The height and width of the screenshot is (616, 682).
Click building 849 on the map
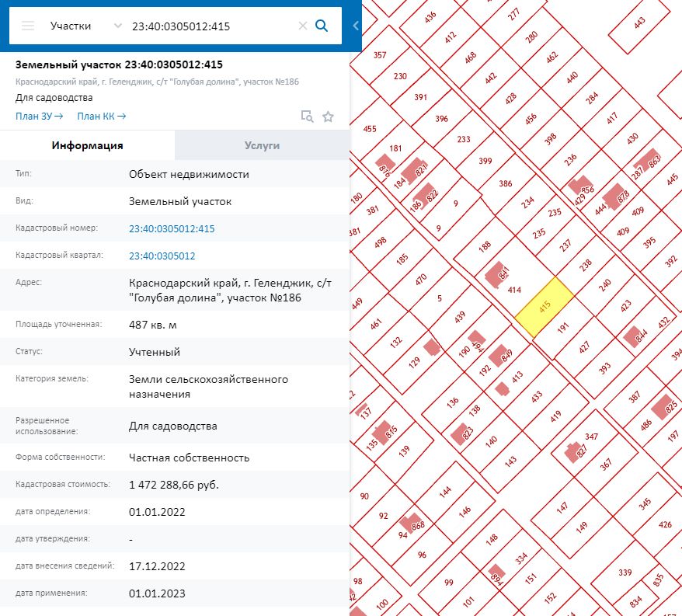pos(499,357)
